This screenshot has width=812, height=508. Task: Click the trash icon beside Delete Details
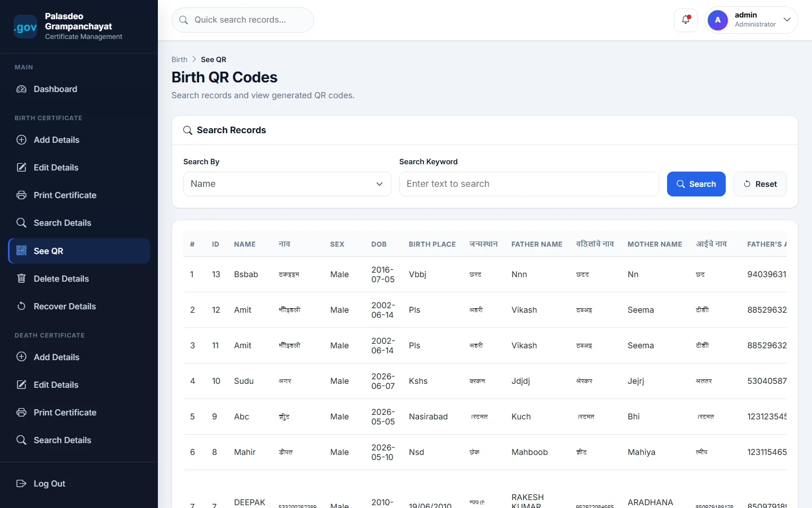pos(21,279)
